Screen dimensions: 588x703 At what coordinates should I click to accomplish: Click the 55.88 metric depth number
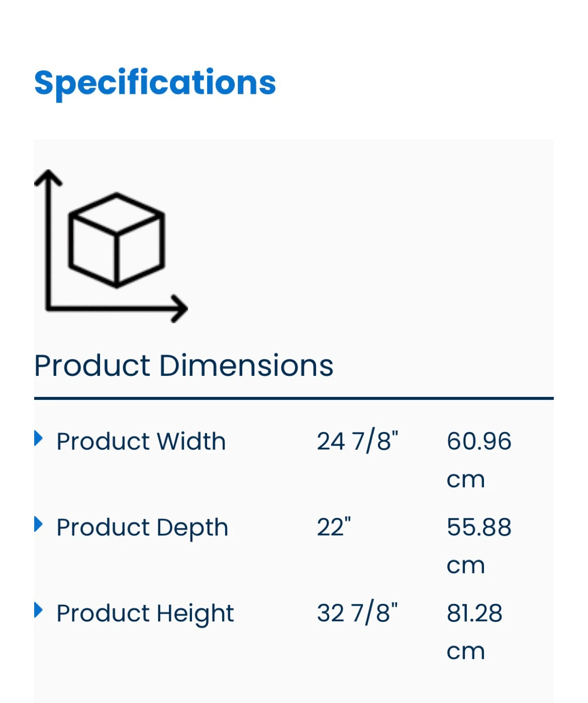coord(479,527)
